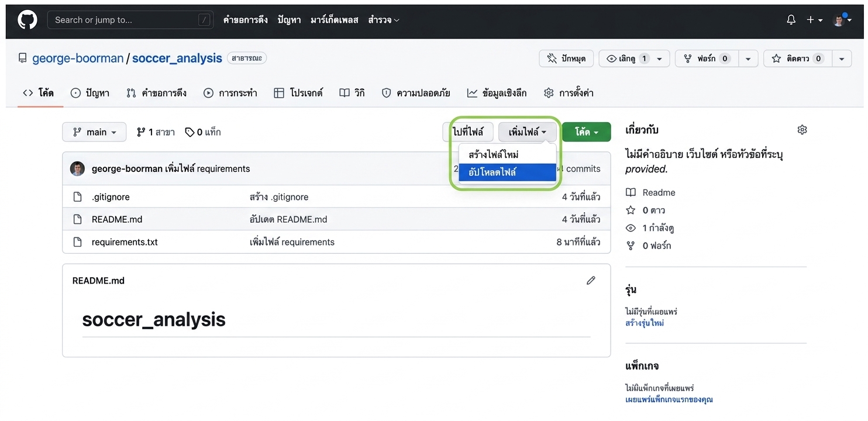Open george-boorman owner link in repository title
This screenshot has height=421, width=868.
pyautogui.click(x=78, y=58)
